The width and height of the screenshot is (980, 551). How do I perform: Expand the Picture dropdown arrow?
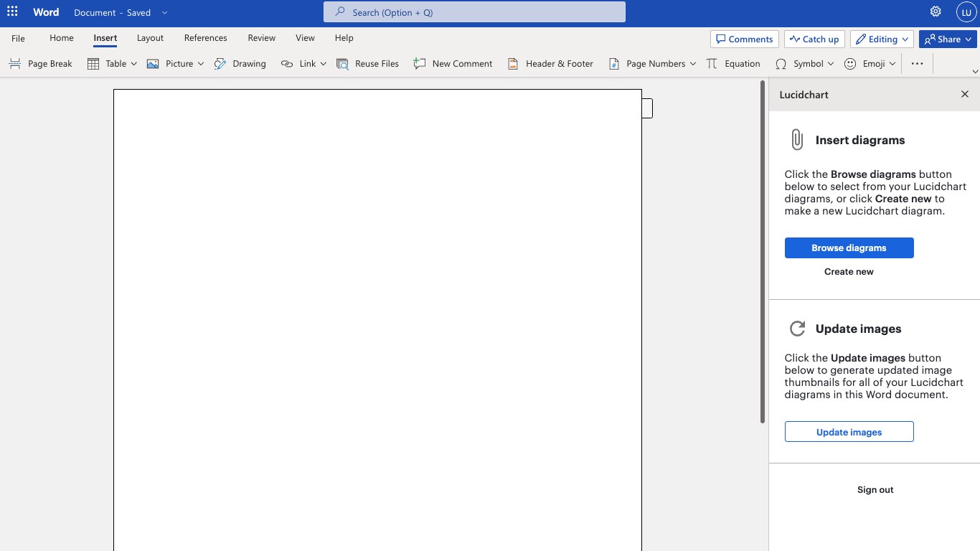[x=200, y=64]
